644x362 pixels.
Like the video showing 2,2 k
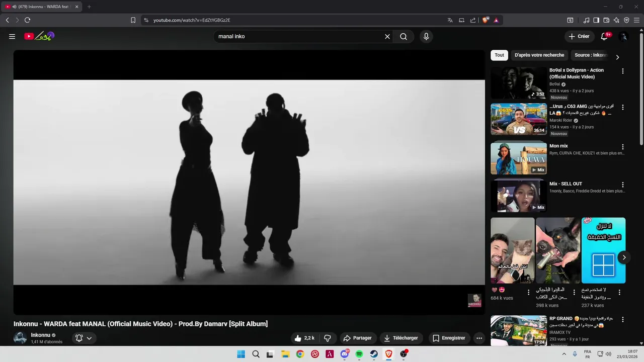click(x=305, y=338)
